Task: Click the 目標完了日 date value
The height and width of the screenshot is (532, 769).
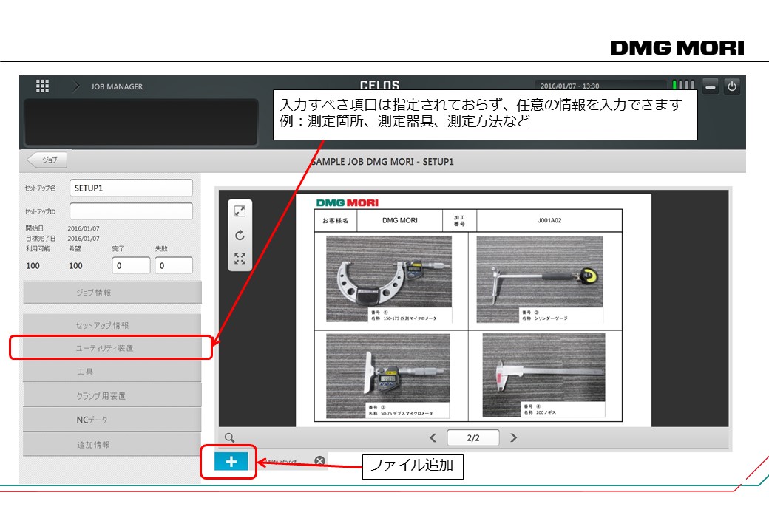Action: (x=84, y=239)
